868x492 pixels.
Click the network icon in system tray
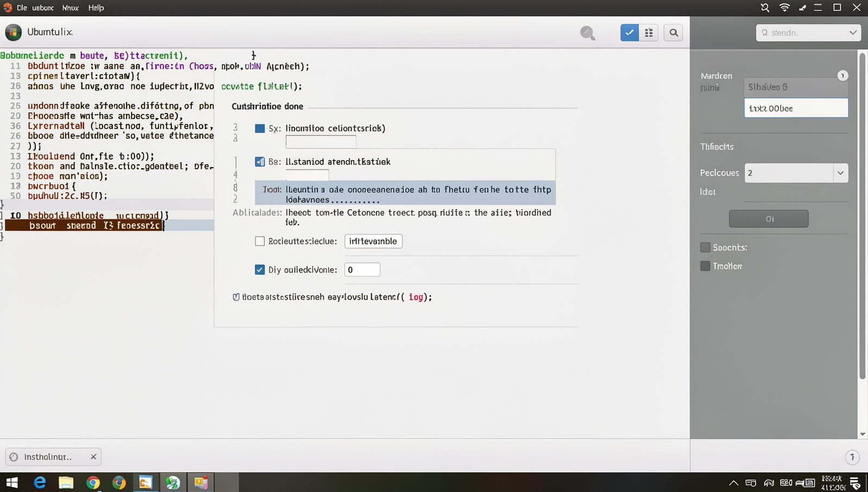point(769,483)
